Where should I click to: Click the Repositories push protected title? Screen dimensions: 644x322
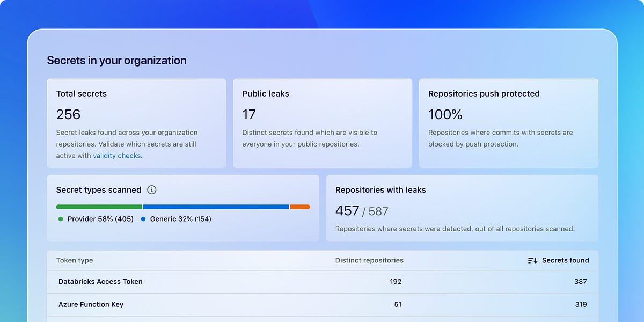[484, 93]
